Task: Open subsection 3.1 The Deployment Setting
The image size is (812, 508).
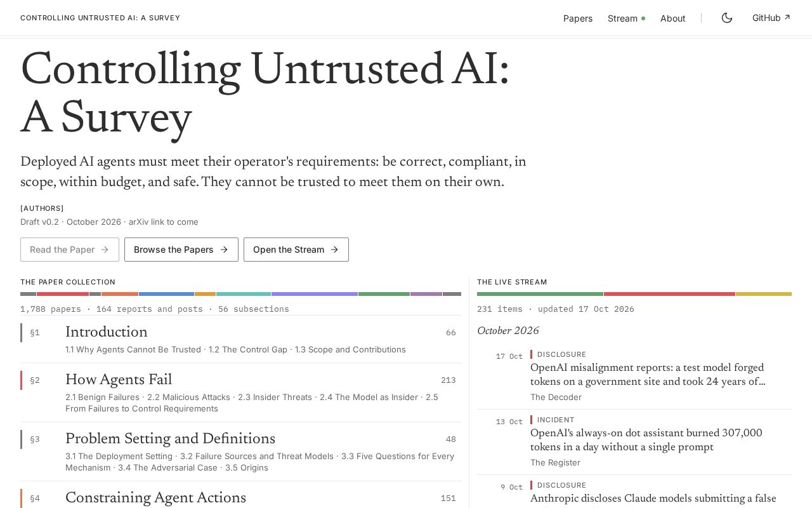Action: (x=119, y=457)
